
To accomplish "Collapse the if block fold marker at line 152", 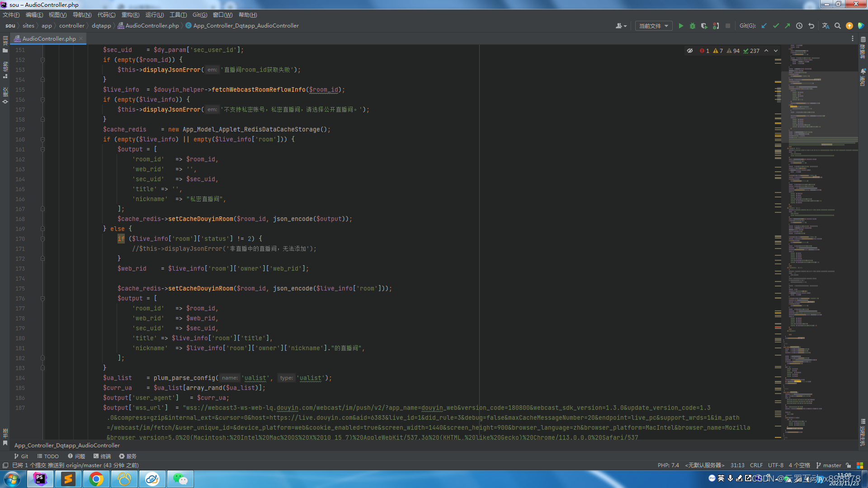I will click(42, 60).
